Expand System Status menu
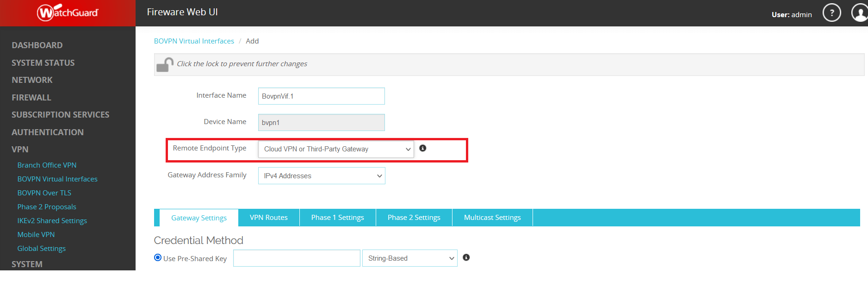The height and width of the screenshot is (300, 868). pos(43,63)
